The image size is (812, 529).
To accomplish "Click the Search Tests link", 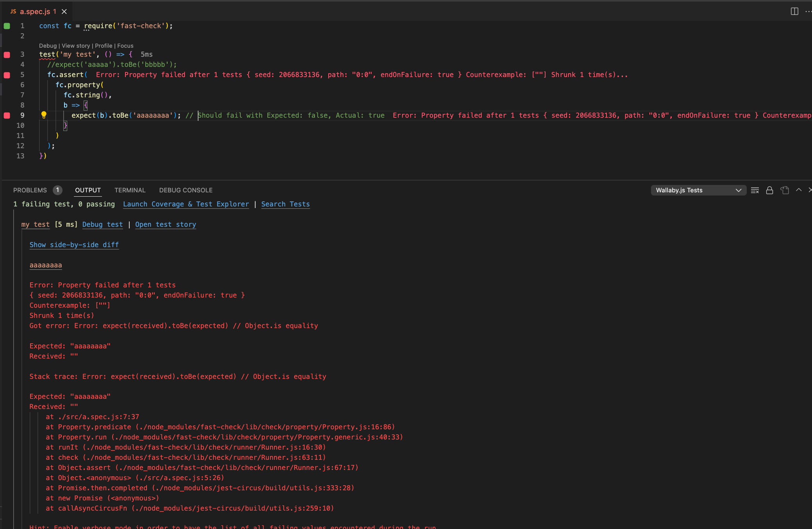I will (x=285, y=204).
